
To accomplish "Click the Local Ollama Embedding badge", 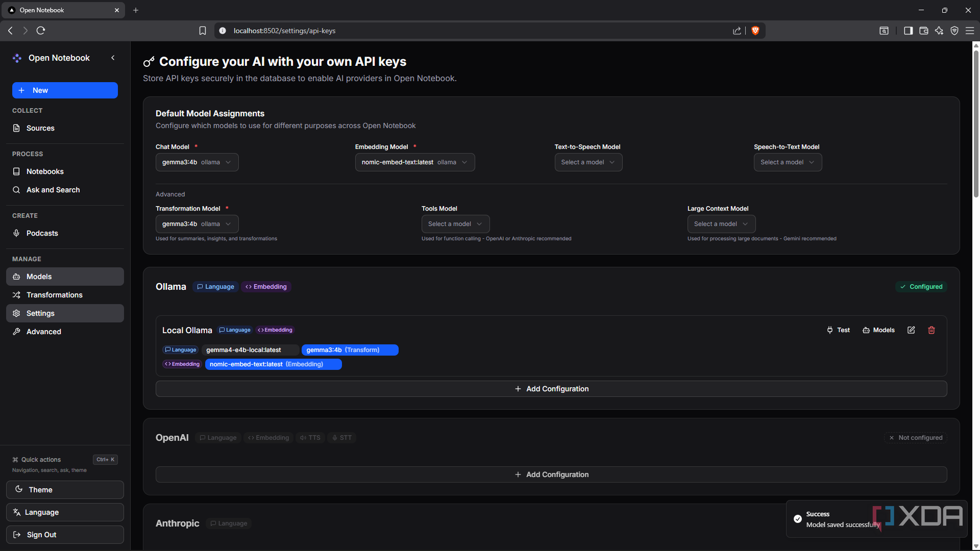I will 275,330.
